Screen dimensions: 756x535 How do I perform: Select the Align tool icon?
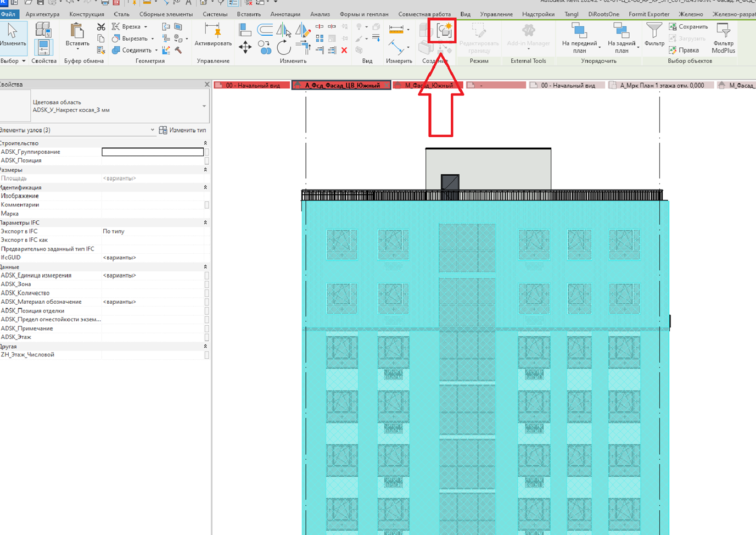245,30
